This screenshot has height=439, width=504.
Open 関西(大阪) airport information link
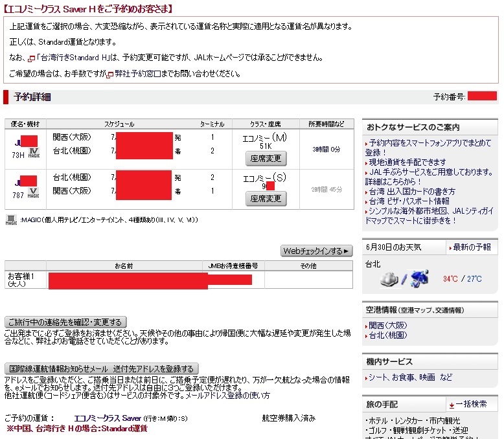(387, 326)
